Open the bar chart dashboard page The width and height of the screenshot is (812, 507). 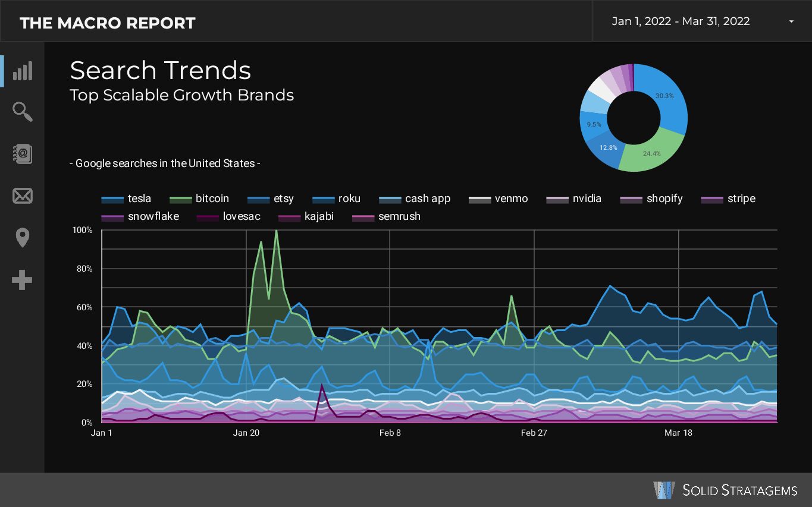point(23,71)
